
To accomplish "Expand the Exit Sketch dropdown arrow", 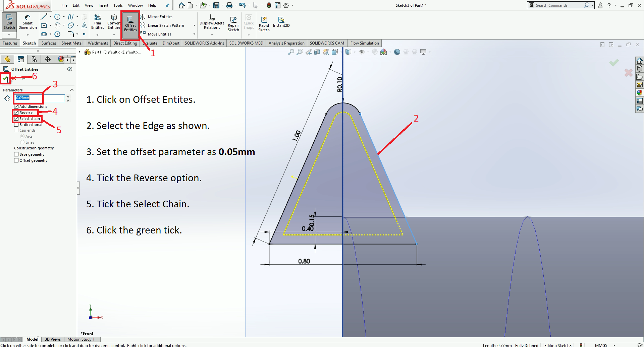I will pos(9,35).
